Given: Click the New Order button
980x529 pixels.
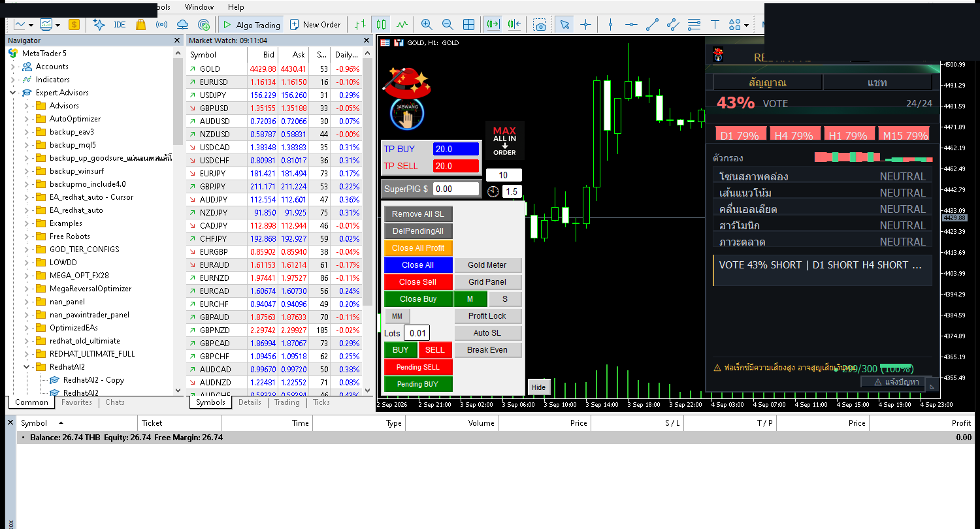Looking at the screenshot, I should (315, 25).
